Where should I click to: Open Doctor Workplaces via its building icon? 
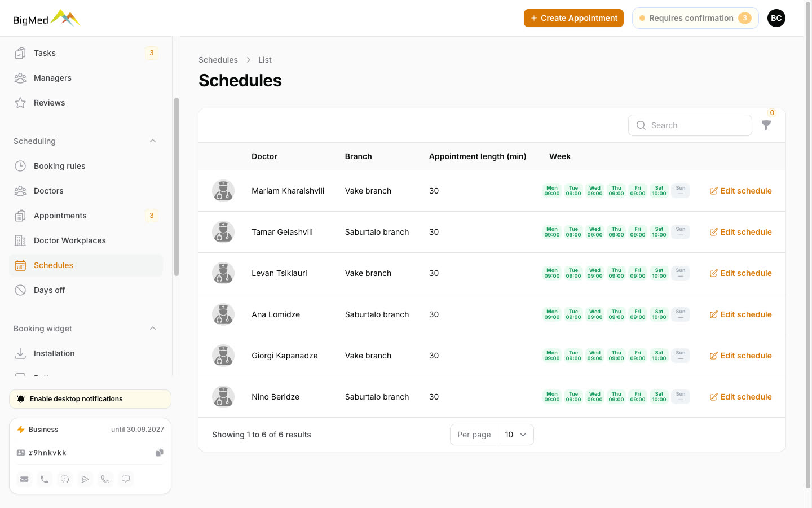pyautogui.click(x=20, y=240)
